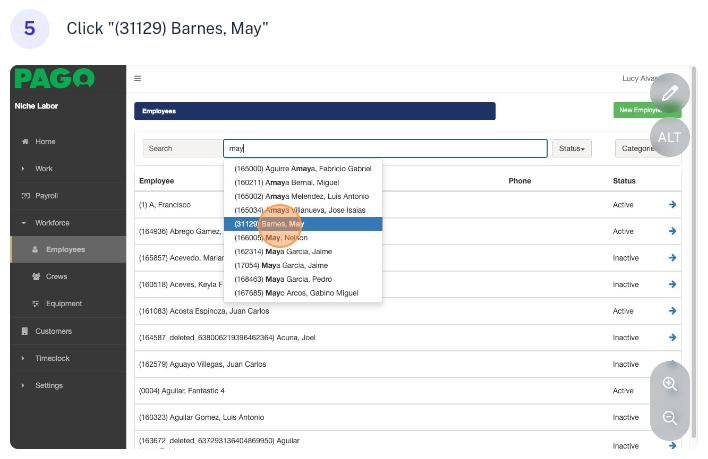Image resolution: width=708 pixels, height=459 pixels.
Task: Open Crews in the sidebar
Action: pyautogui.click(x=57, y=276)
